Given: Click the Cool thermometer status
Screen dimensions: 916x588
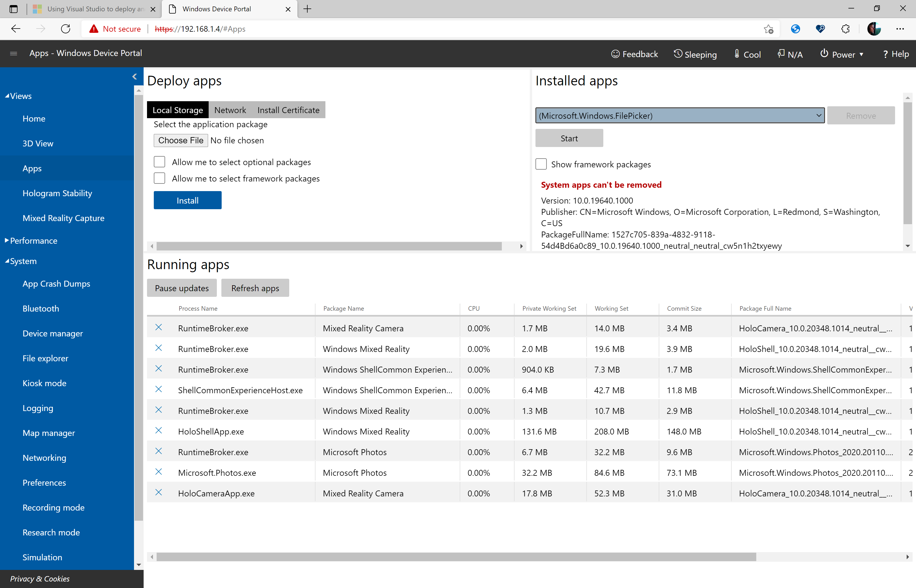Looking at the screenshot, I should click(x=748, y=54).
